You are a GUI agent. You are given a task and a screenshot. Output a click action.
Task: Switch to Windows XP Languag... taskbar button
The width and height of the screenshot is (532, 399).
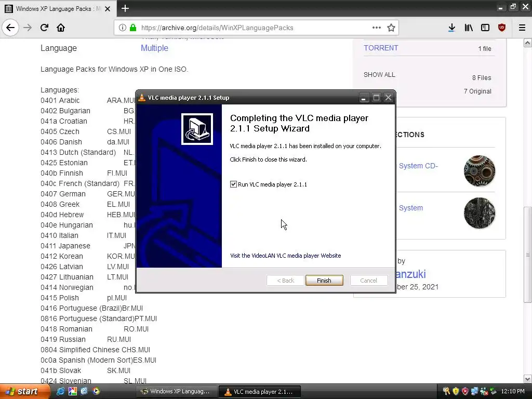pos(177,392)
